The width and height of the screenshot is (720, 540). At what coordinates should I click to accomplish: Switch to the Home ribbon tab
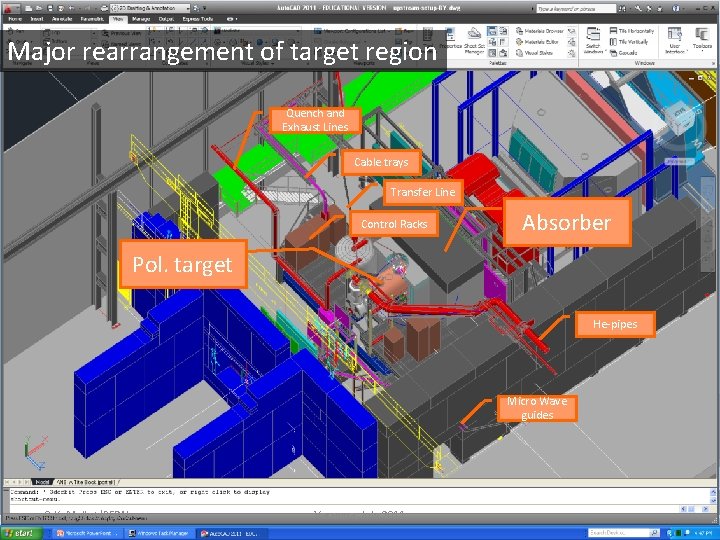point(15,19)
